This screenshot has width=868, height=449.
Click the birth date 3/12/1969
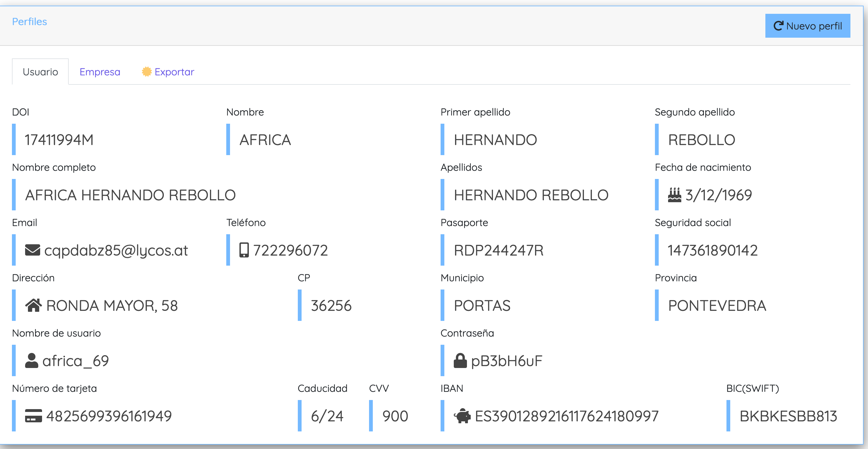coord(719,195)
